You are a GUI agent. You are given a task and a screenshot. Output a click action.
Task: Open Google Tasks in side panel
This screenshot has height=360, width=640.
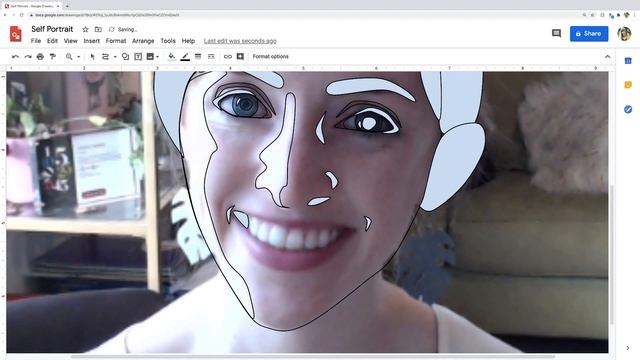click(628, 109)
